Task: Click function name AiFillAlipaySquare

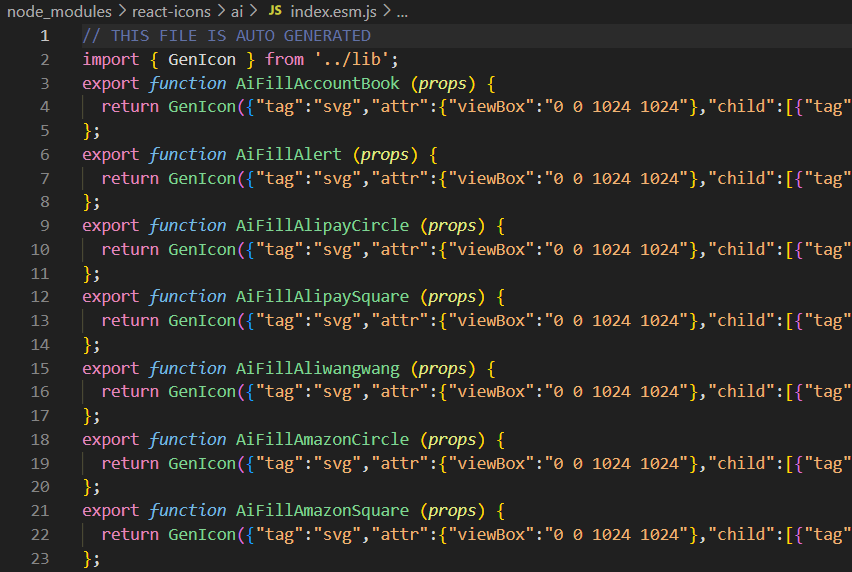Action: click(x=322, y=297)
